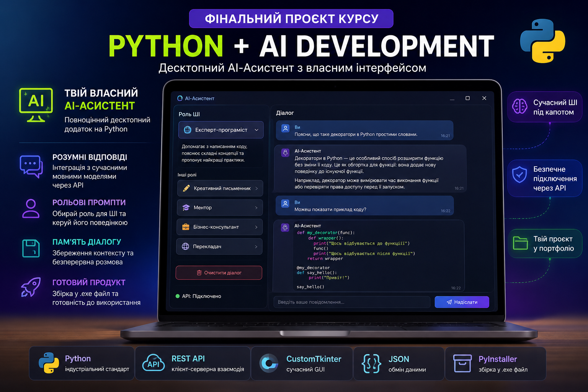The image size is (588, 392).
Task: Click the PyInstaller card at the bottom
Action: (x=495, y=363)
